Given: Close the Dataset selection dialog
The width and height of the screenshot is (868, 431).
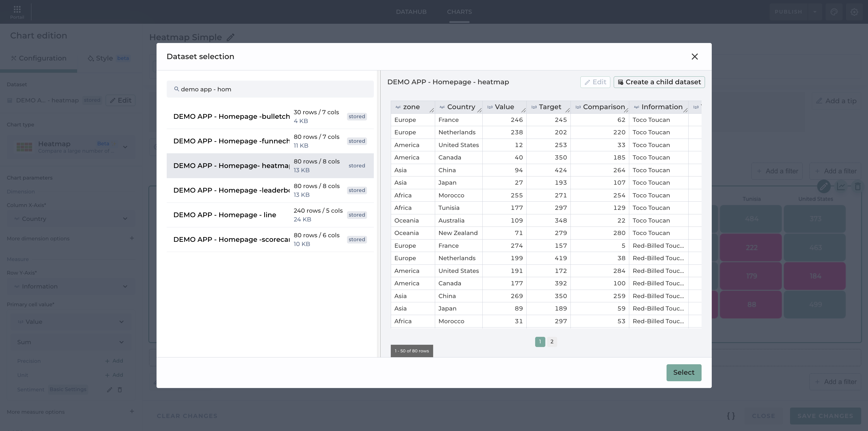Looking at the screenshot, I should pyautogui.click(x=695, y=57).
